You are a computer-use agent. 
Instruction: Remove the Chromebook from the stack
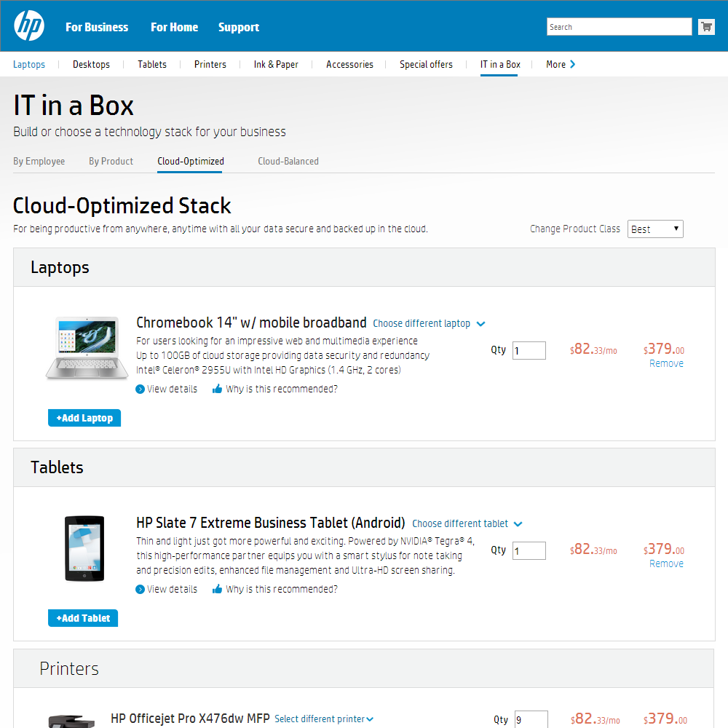[x=665, y=363]
